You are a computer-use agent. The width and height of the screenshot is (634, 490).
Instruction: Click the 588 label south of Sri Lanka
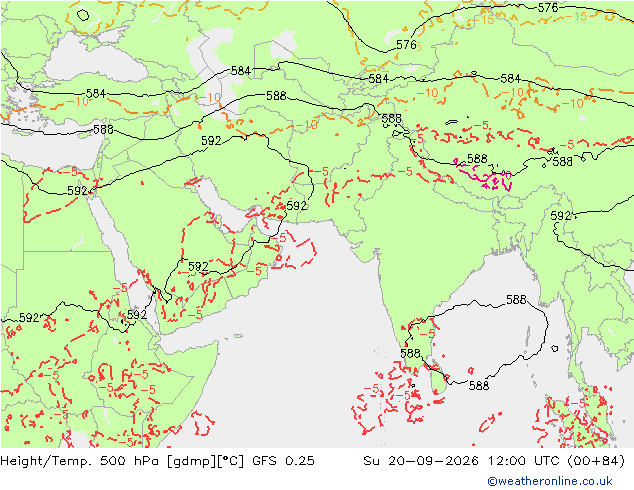pos(479,386)
